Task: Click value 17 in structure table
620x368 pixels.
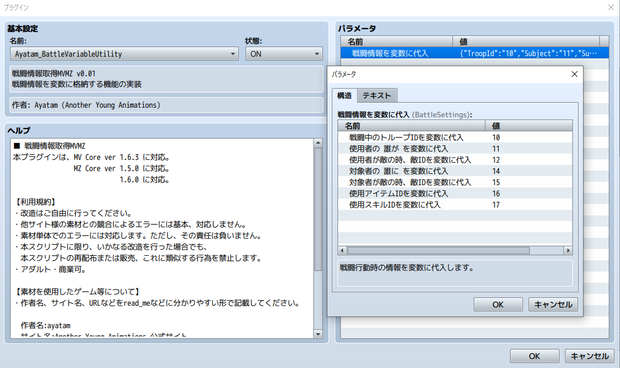Action: (x=496, y=204)
